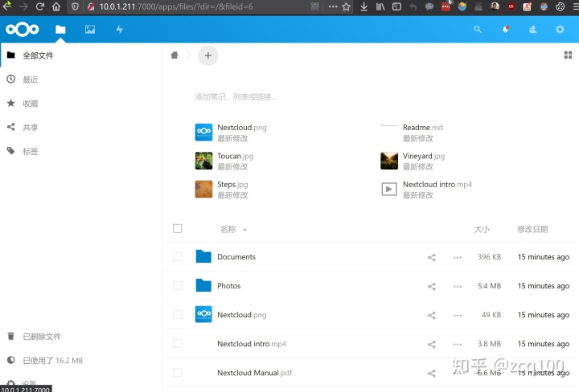The height and width of the screenshot is (392, 579).
Task: Sort by 名称 column header
Action: [x=228, y=230]
